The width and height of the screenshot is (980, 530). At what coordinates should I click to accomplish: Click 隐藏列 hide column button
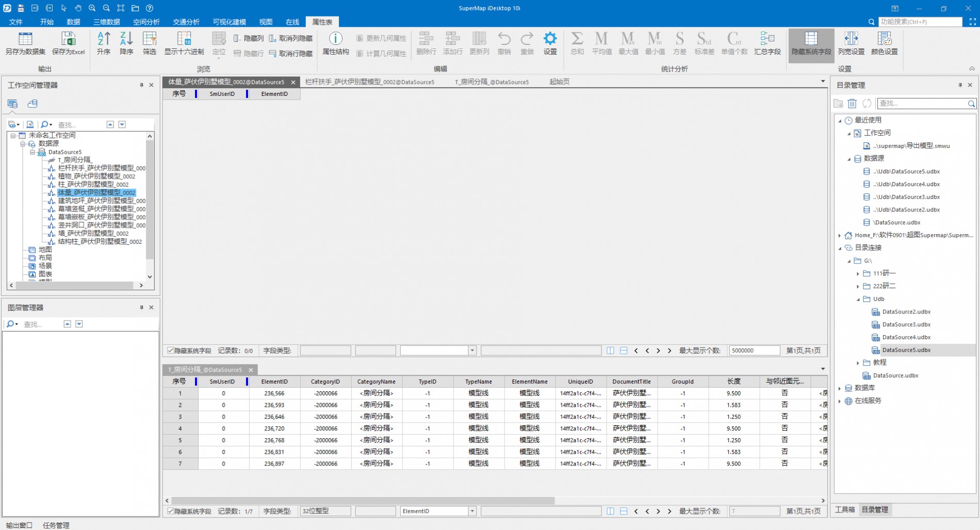[249, 38]
